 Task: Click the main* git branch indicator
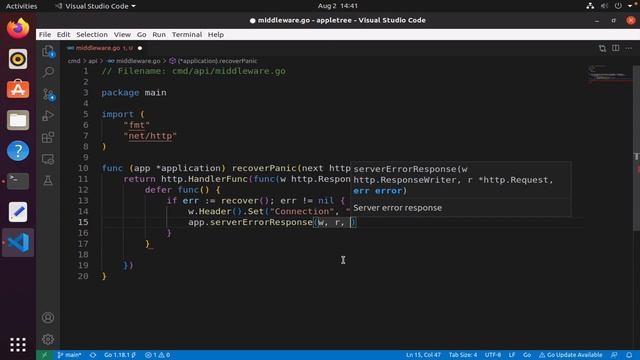pos(69,355)
